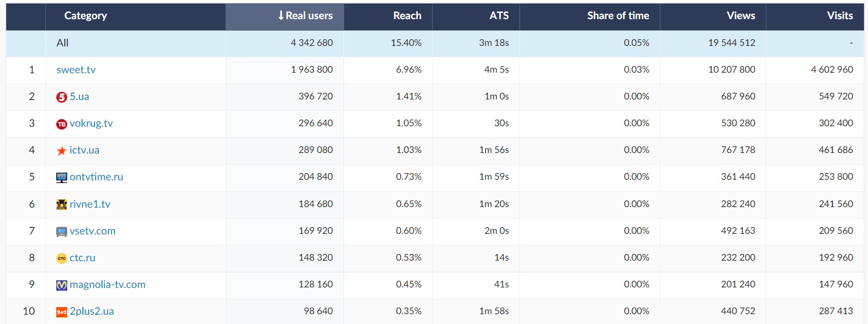
Task: Open the ontvtime.ru link
Action: click(x=97, y=177)
